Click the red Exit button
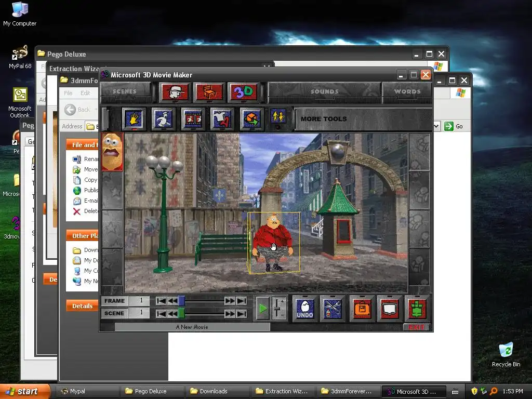The image size is (532, 399). tap(417, 327)
